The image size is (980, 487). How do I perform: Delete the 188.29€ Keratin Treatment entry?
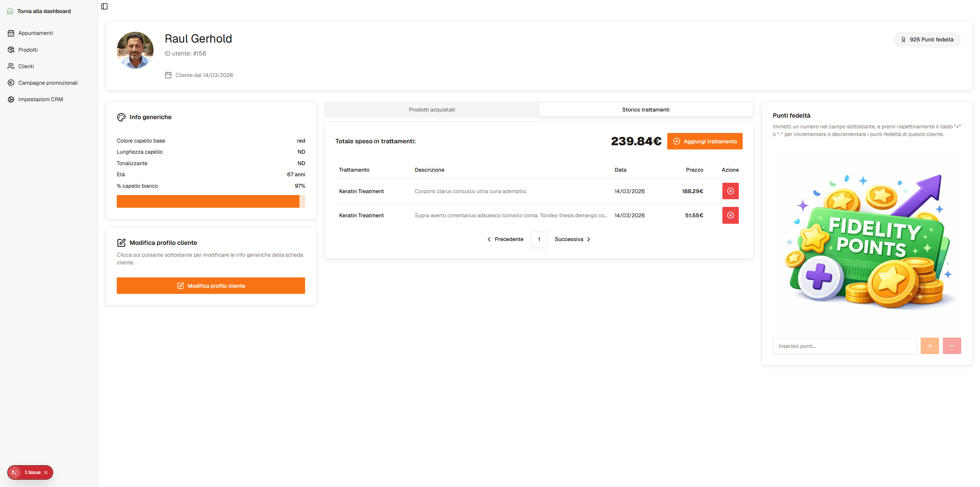(x=730, y=191)
